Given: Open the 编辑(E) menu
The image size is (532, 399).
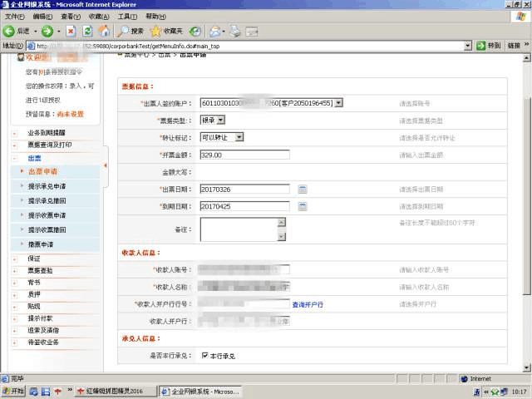Looking at the screenshot, I should [42, 17].
